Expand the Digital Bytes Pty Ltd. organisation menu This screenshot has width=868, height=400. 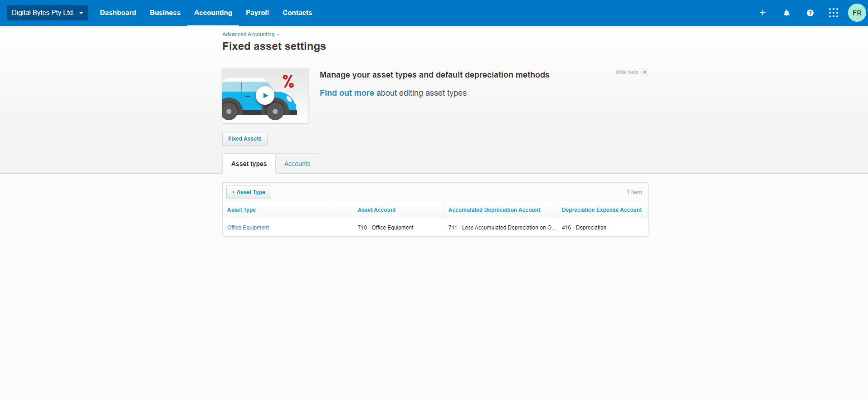click(x=48, y=13)
